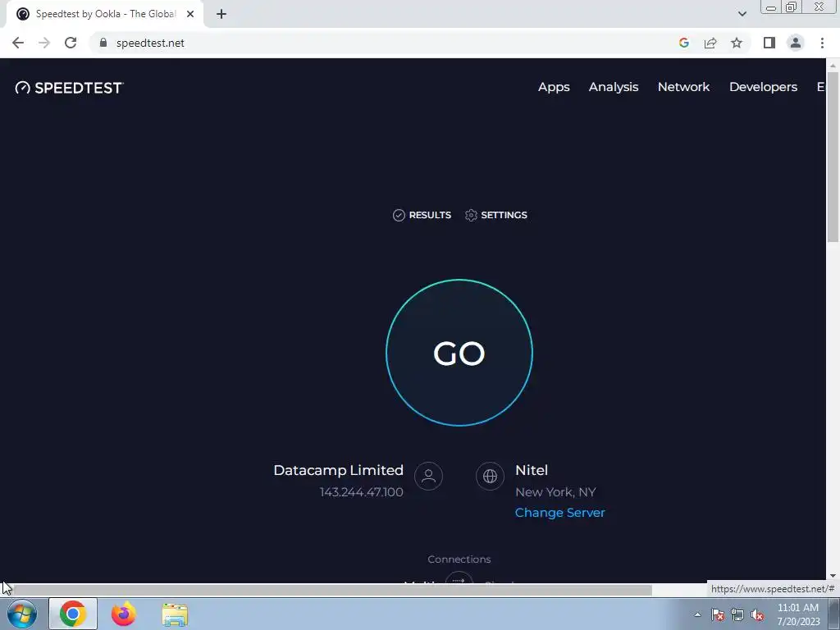Click the Datacamp Limited provider name
Screen dimensions: 840x630
[x=338, y=470]
